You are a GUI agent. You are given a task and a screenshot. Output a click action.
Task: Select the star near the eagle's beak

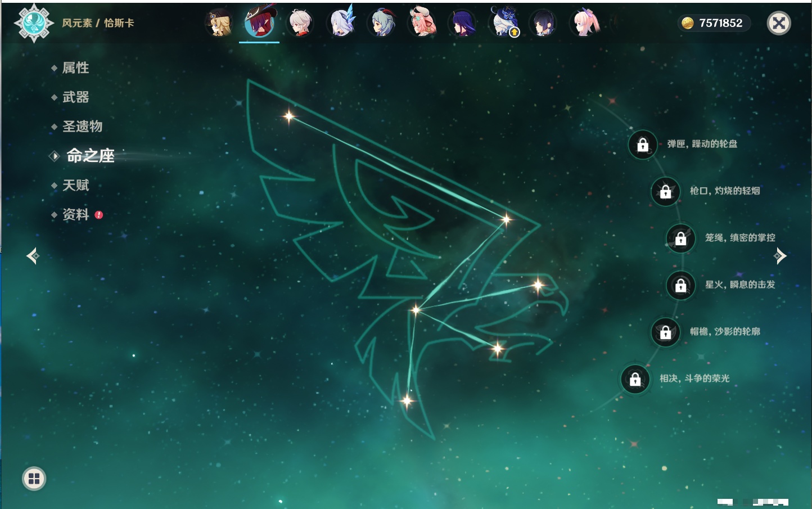coord(498,349)
